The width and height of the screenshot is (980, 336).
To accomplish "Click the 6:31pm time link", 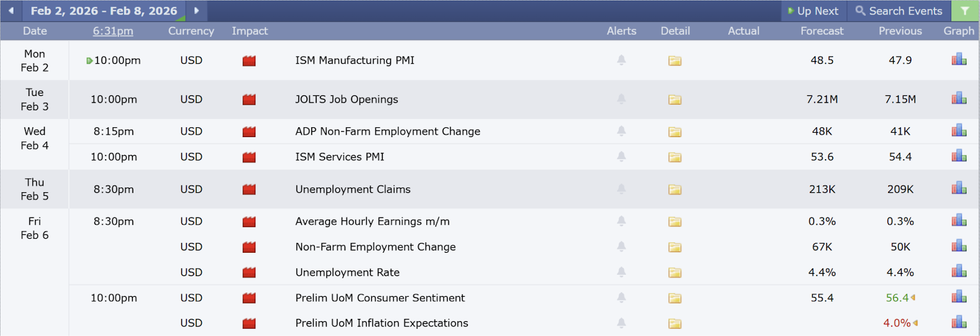I will pos(113,31).
